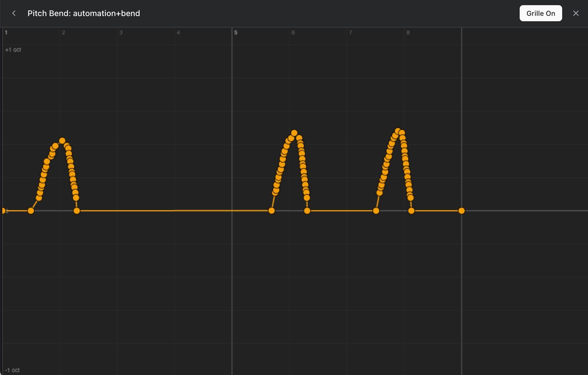Screen dimensions: 588x375
Task: Click bar 3 marker in ruler
Action: [x=121, y=32]
